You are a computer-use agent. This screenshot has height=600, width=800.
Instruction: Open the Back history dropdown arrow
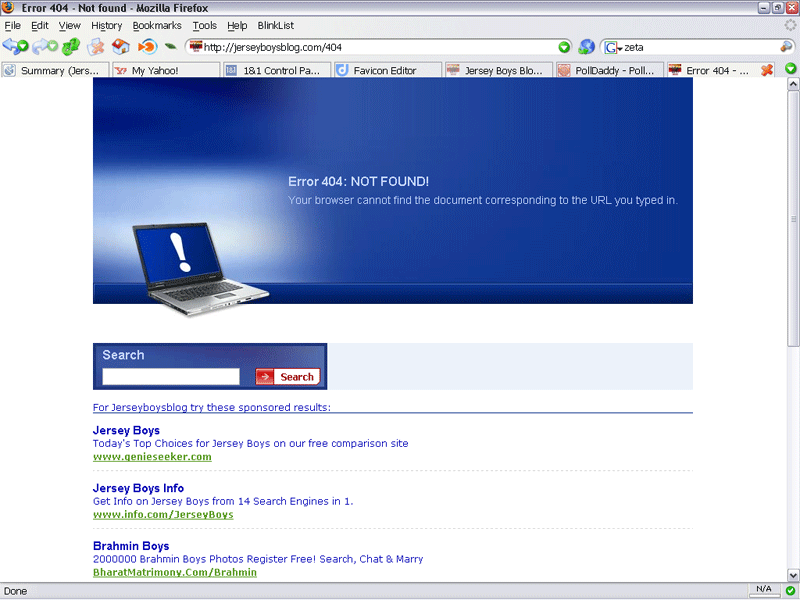coord(22,47)
